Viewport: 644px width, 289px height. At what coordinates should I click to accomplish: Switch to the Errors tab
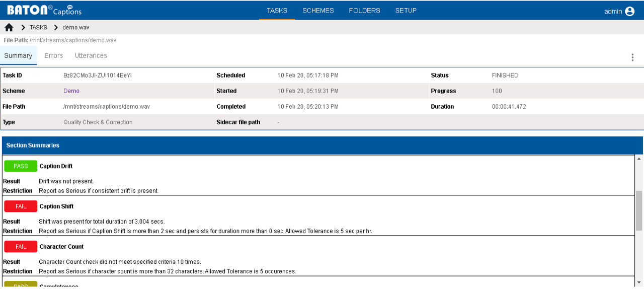pyautogui.click(x=53, y=56)
